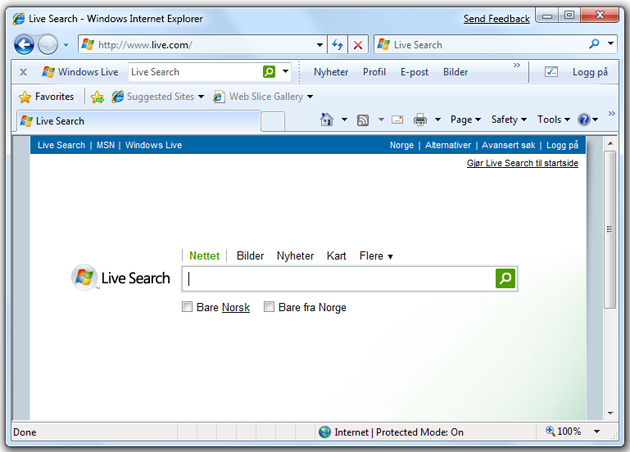Select the Live Search browser tab
630x452 pixels.
point(138,121)
